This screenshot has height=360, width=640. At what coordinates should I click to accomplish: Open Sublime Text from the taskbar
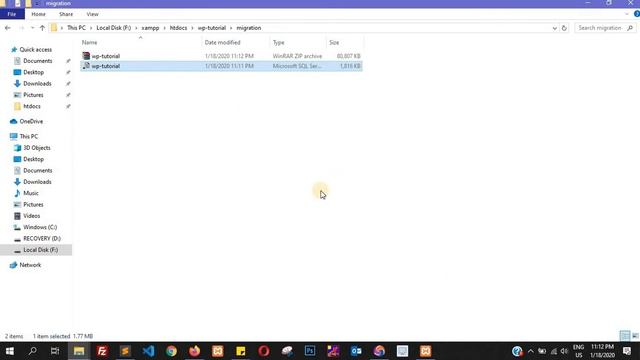point(125,351)
